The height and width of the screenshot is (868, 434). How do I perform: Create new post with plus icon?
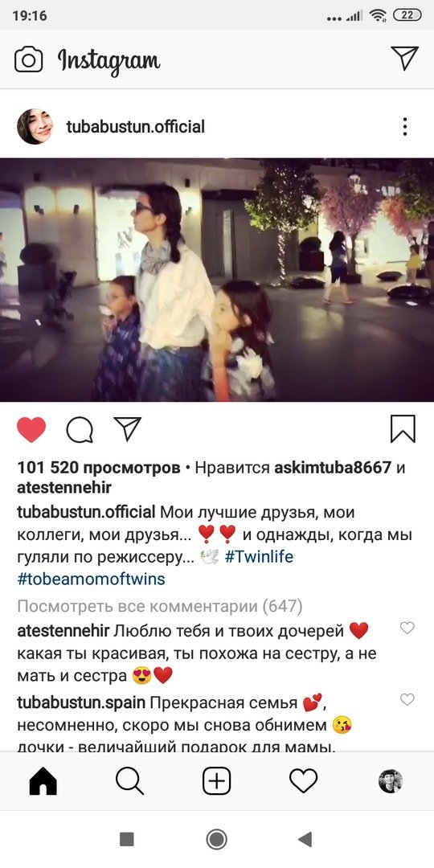click(x=216, y=782)
